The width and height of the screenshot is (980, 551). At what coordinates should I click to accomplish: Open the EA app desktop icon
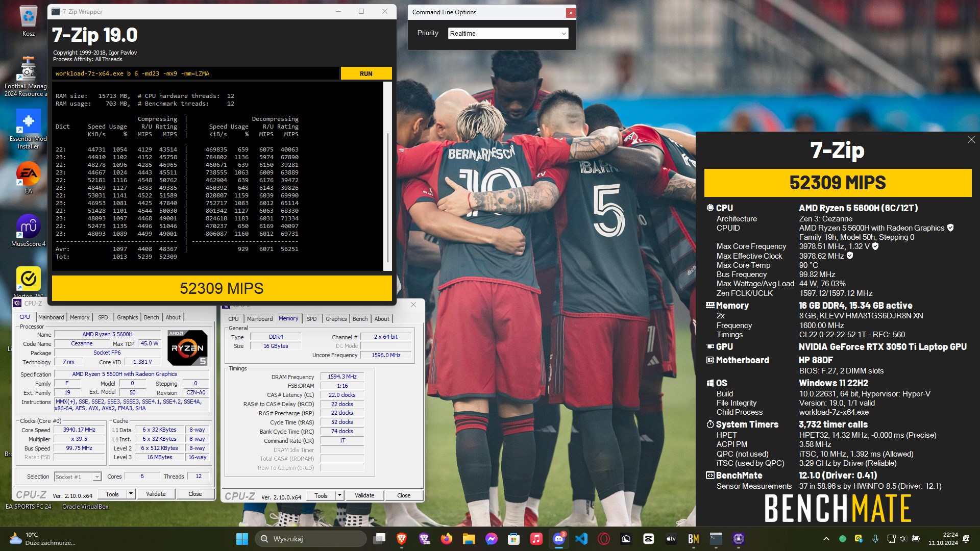29,178
